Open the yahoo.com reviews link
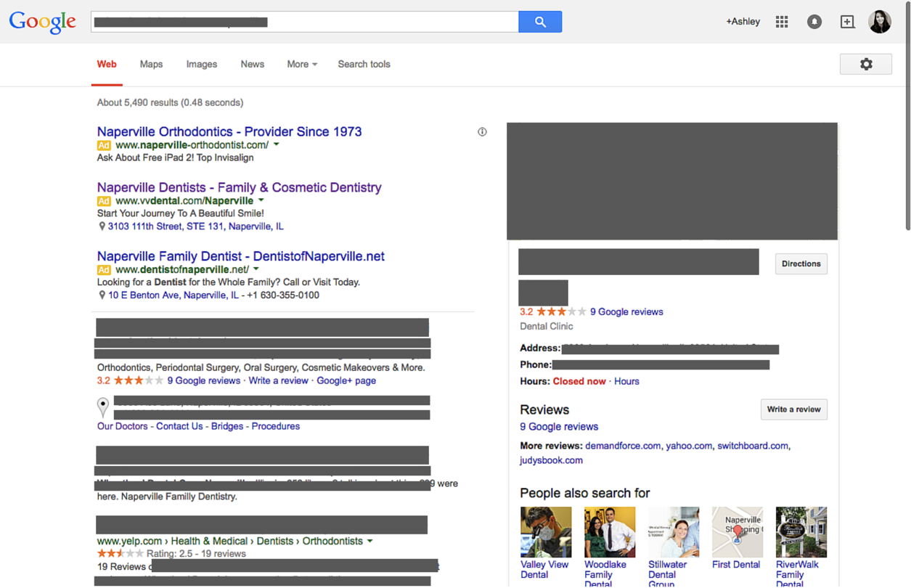Screen dimensions: 911x588 tap(689, 446)
